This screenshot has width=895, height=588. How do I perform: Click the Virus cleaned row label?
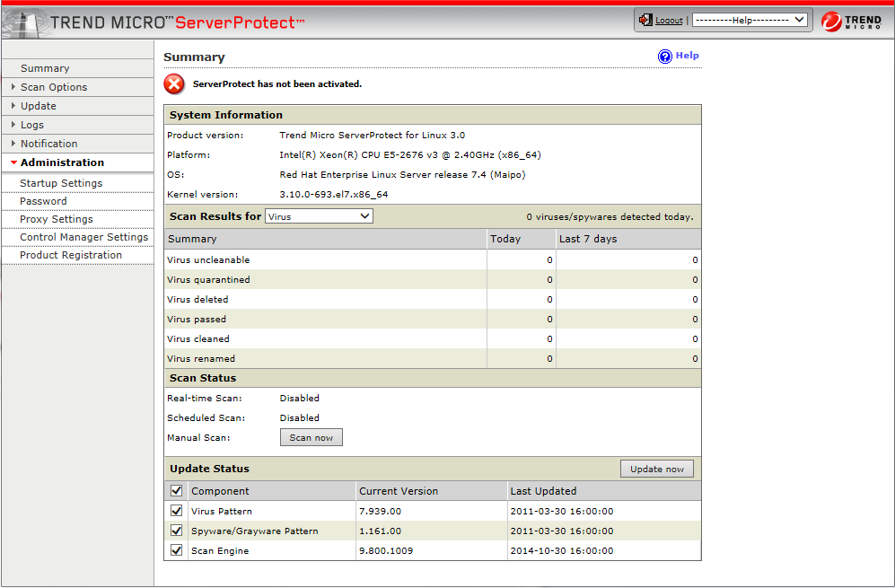[198, 338]
